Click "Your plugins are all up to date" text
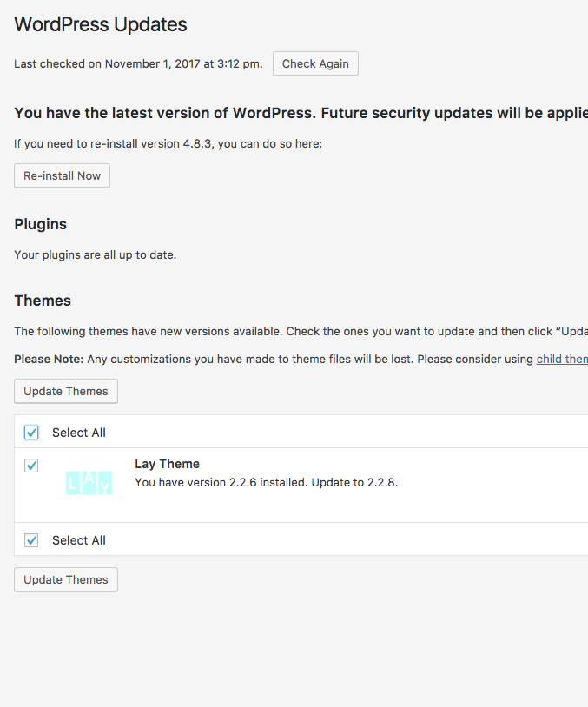 96,255
